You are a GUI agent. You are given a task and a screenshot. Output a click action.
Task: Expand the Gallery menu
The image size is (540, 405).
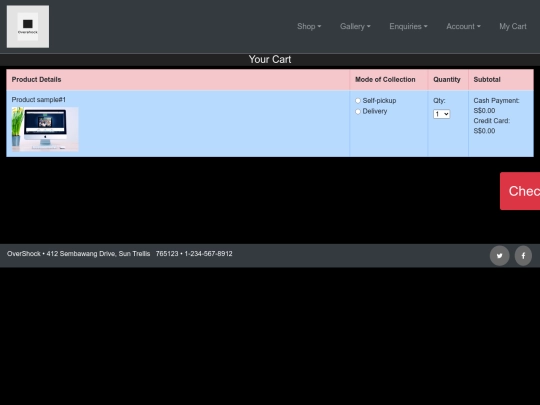[355, 27]
